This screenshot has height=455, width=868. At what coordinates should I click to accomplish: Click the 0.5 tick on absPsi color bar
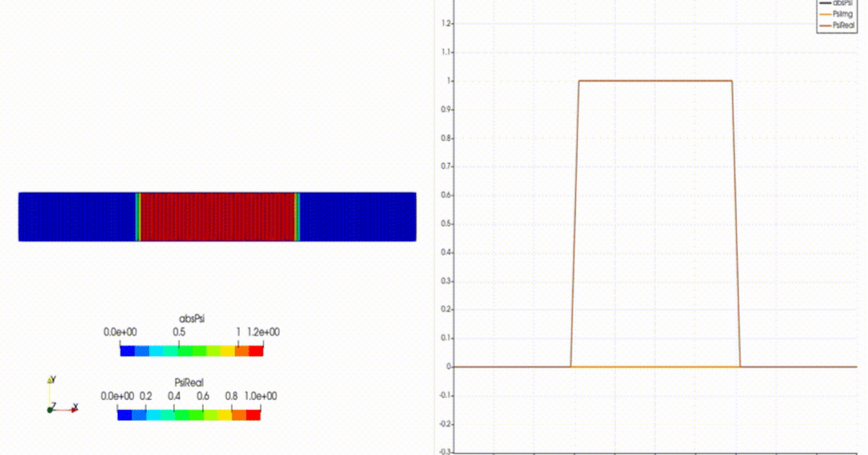pyautogui.click(x=179, y=331)
